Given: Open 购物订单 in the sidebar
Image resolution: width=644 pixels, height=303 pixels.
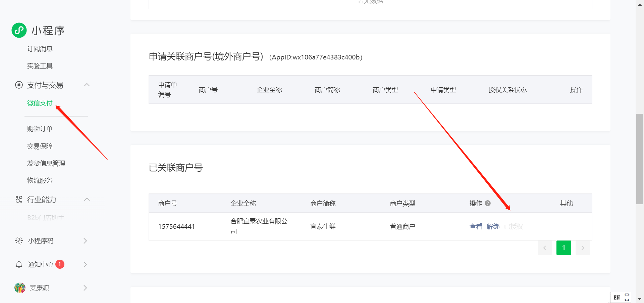Looking at the screenshot, I should 40,129.
